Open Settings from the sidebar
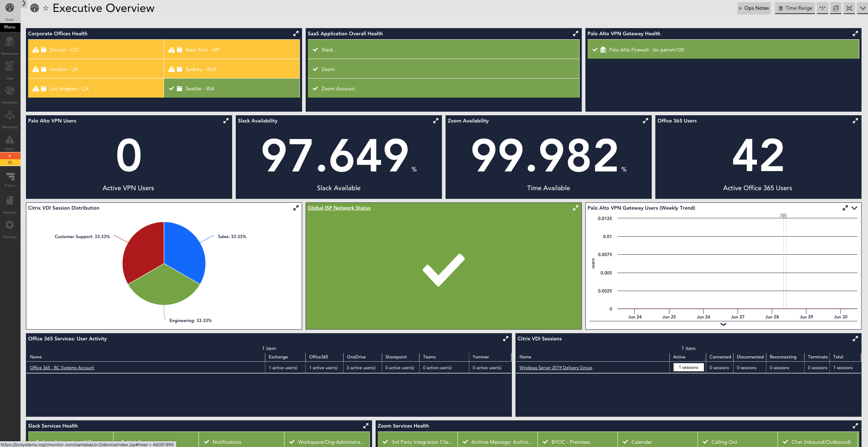Image resolution: width=868 pixels, height=447 pixels. 10,229
